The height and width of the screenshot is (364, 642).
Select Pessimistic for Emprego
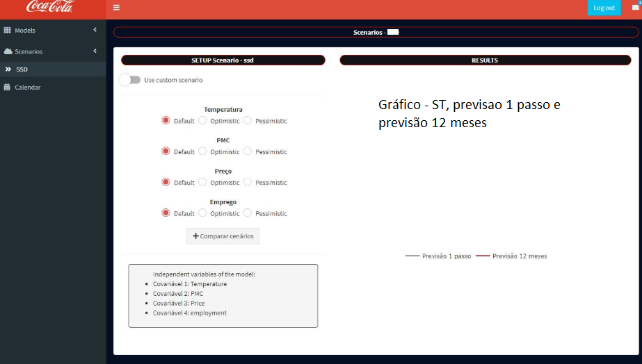click(248, 213)
